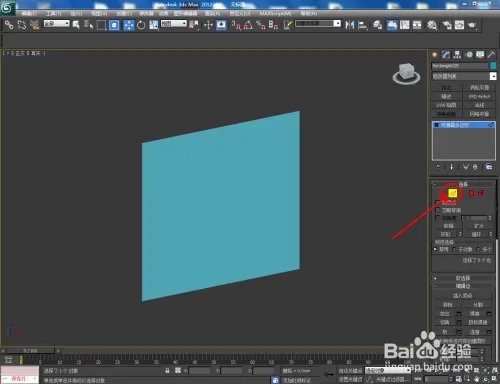The height and width of the screenshot is (384, 500).
Task: Open the MAXScript menu
Action: 275,13
